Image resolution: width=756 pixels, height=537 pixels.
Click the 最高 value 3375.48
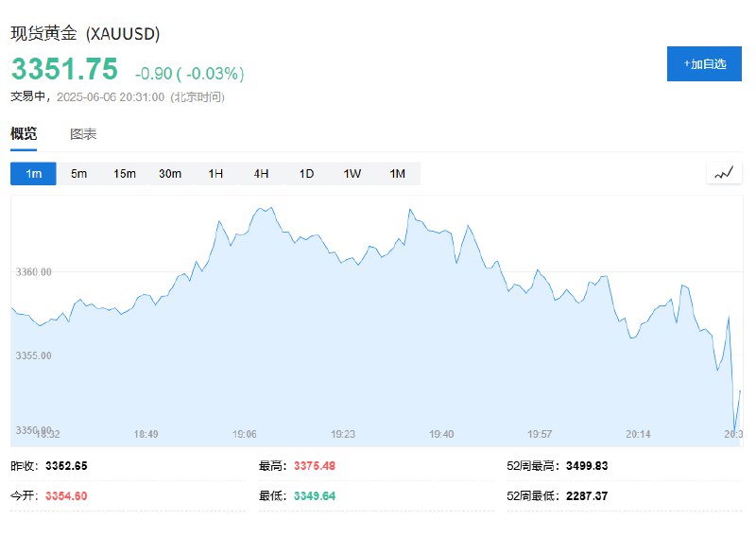(315, 466)
